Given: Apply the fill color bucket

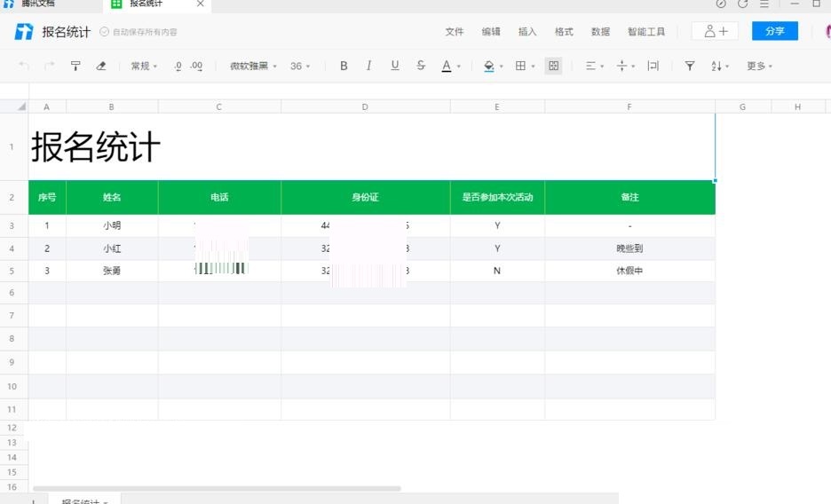Looking at the screenshot, I should click(x=489, y=66).
